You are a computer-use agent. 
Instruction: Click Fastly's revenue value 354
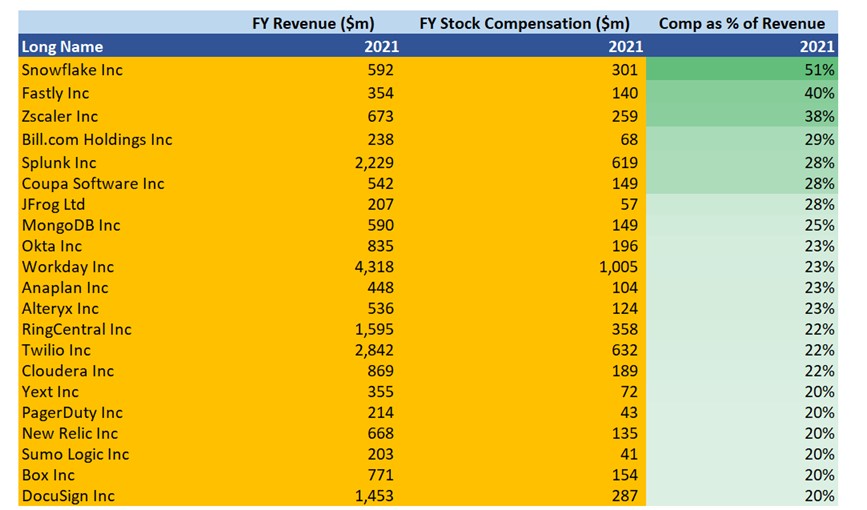[380, 93]
